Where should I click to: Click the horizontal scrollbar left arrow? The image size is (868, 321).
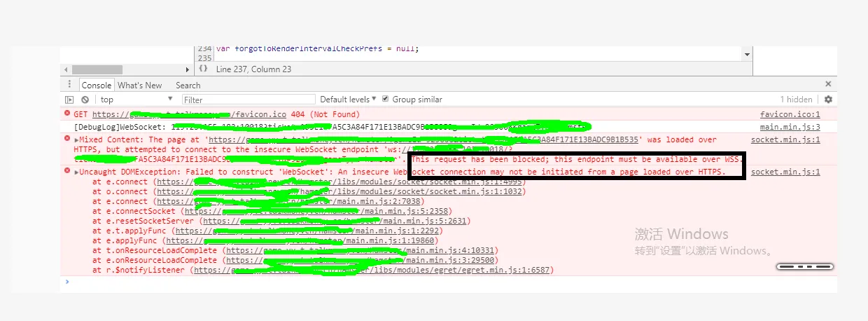tap(66, 69)
